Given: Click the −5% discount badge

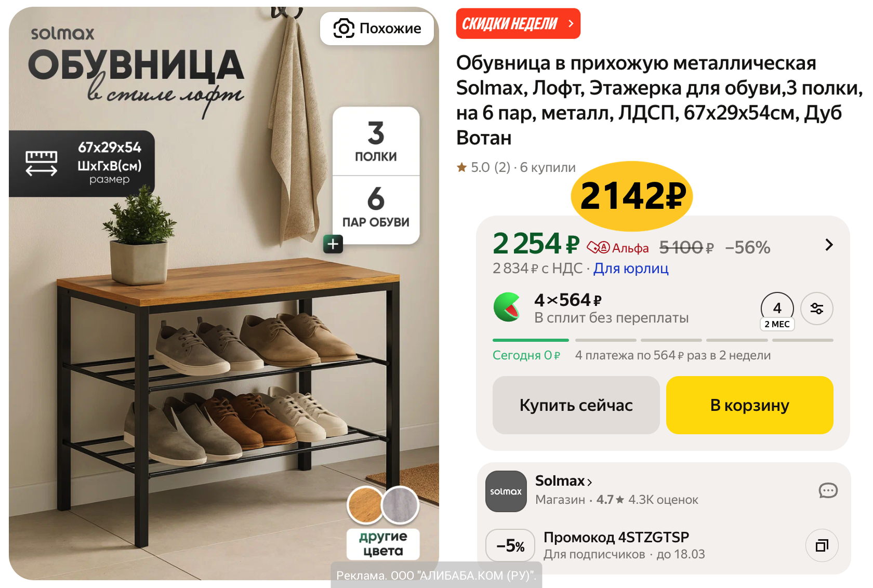Looking at the screenshot, I should tap(510, 545).
